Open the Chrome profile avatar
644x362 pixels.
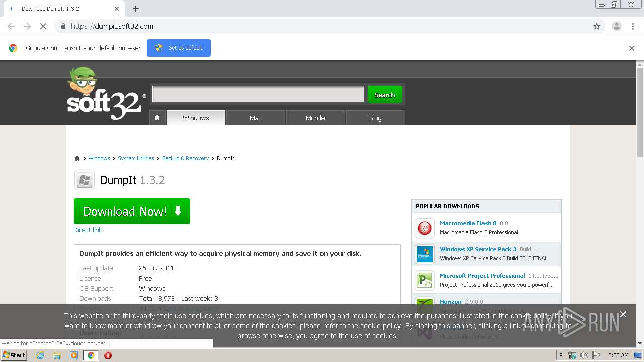click(x=616, y=26)
